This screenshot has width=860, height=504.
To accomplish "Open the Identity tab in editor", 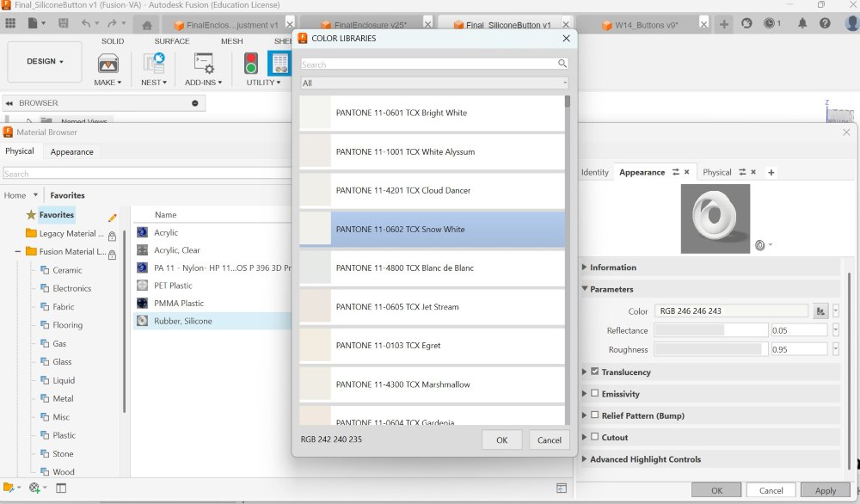I will (595, 172).
